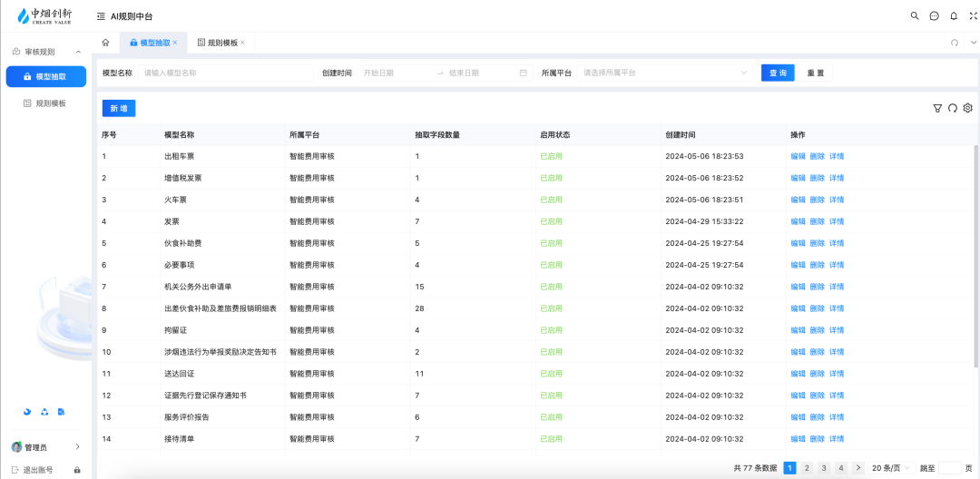View details of 必要事项 row
The height and width of the screenshot is (479, 980).
point(837,265)
